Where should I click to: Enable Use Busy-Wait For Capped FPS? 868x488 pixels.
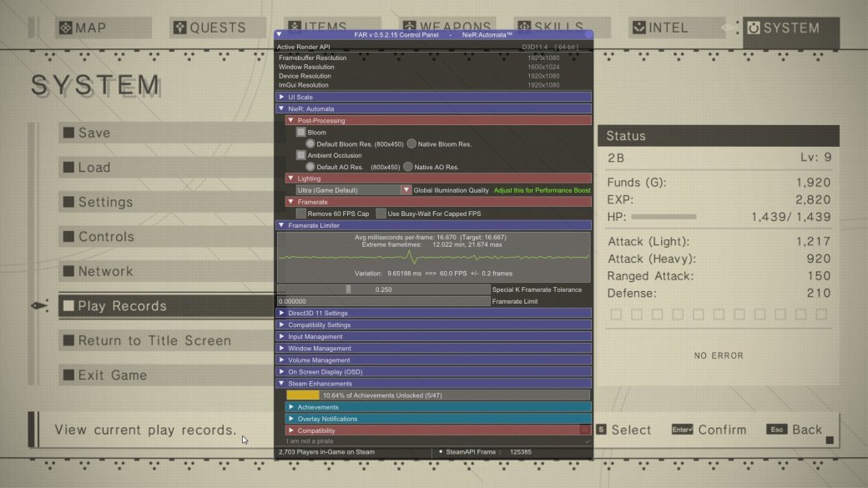tap(381, 214)
